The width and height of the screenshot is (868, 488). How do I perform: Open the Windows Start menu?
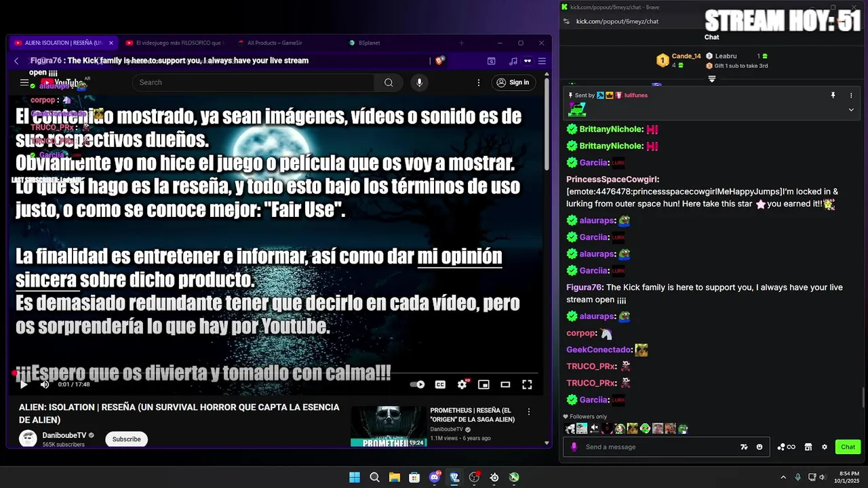tap(355, 477)
